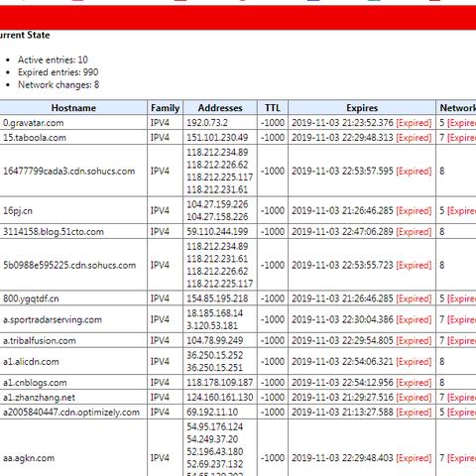This screenshot has width=476, height=476.
Task: Click expiry time 2019-11-03 21:29:27.516
Action: click(x=342, y=398)
